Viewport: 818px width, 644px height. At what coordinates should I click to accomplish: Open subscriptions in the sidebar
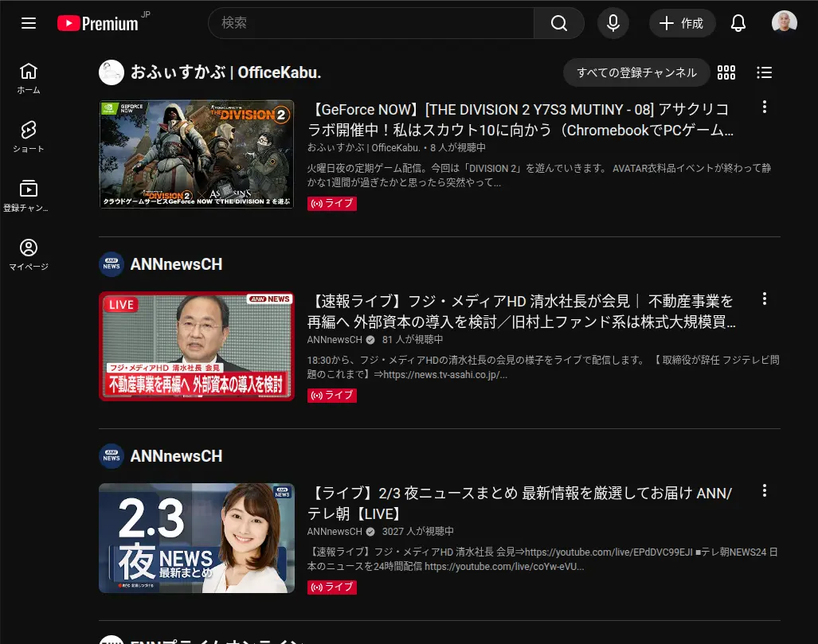pos(29,196)
